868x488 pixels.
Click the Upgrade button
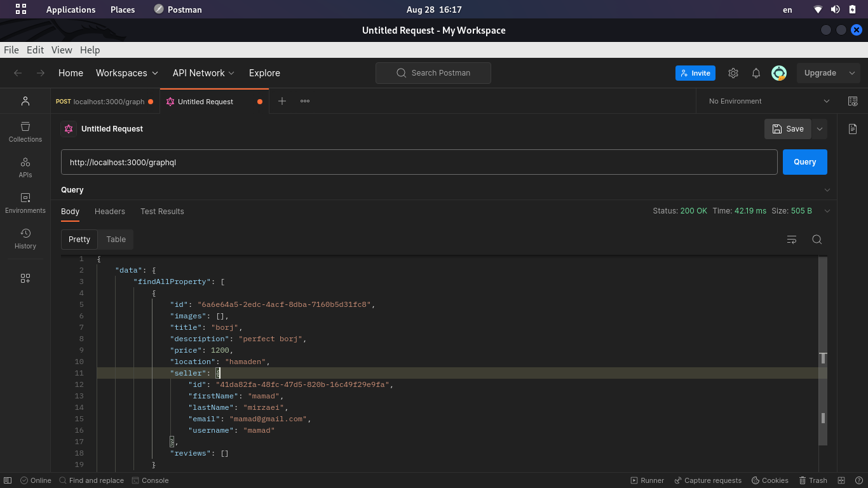(x=820, y=73)
